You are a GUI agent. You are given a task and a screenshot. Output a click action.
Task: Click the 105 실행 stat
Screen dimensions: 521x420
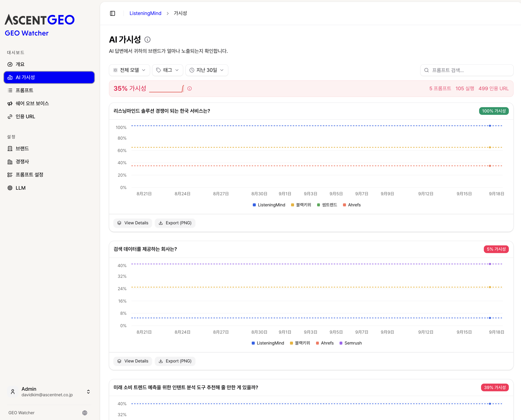[465, 89]
